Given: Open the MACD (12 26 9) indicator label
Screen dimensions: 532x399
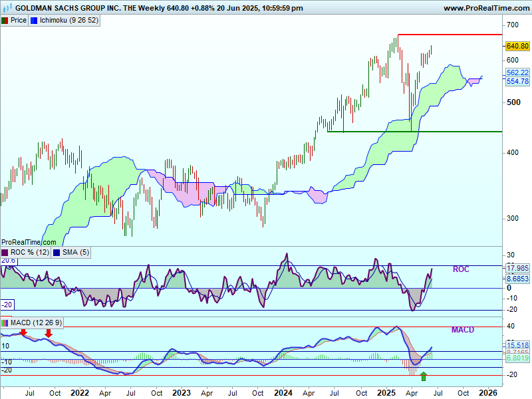Looking at the screenshot, I should 38,323.
